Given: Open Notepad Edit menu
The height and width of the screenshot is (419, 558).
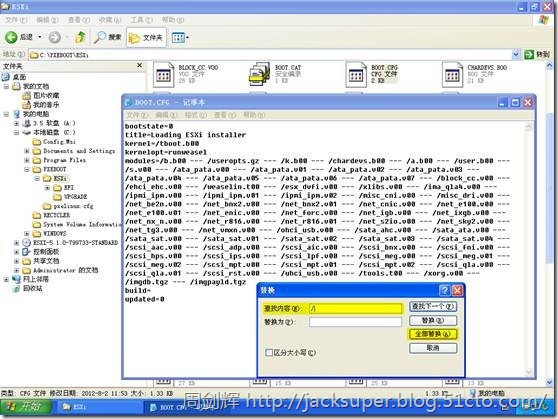Looking at the screenshot, I should pyautogui.click(x=166, y=115).
